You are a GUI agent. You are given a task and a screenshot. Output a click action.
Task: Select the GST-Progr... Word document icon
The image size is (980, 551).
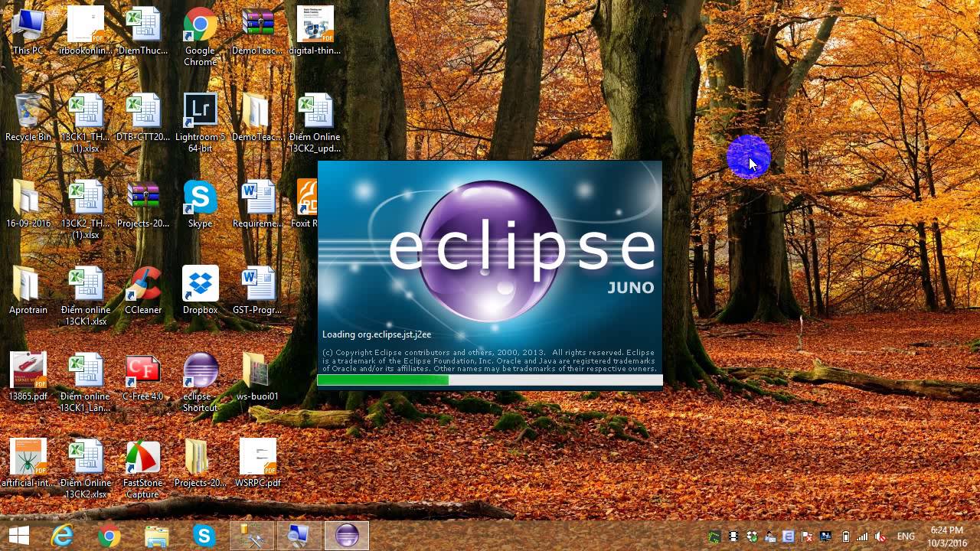click(258, 290)
